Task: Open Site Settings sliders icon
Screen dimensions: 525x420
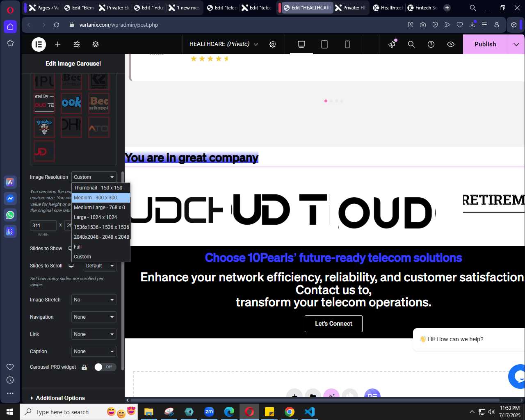Action: coord(77,44)
